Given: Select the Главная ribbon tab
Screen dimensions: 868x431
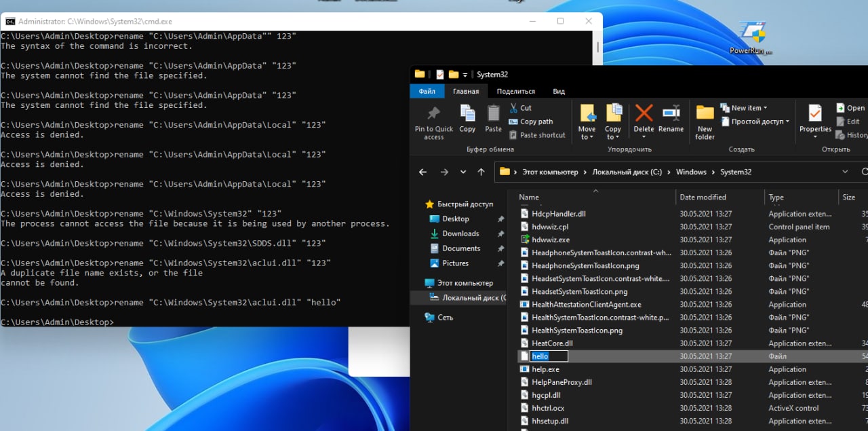Looking at the screenshot, I should pos(466,91).
